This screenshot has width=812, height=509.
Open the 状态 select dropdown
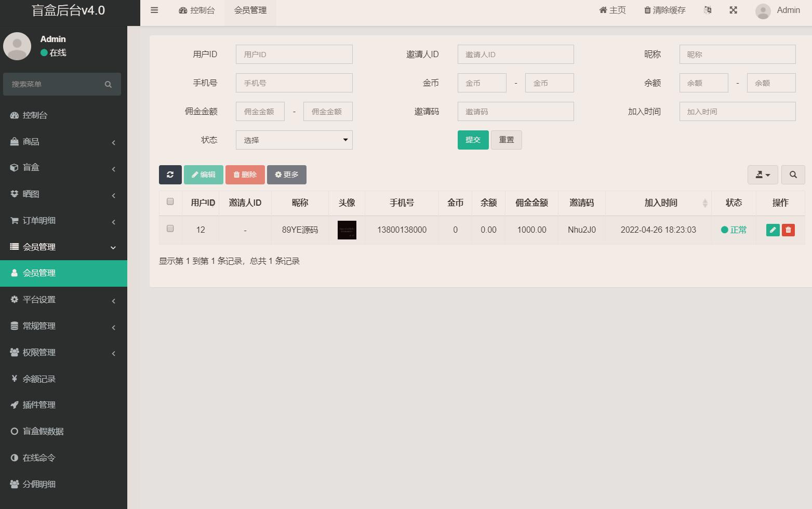pos(294,140)
